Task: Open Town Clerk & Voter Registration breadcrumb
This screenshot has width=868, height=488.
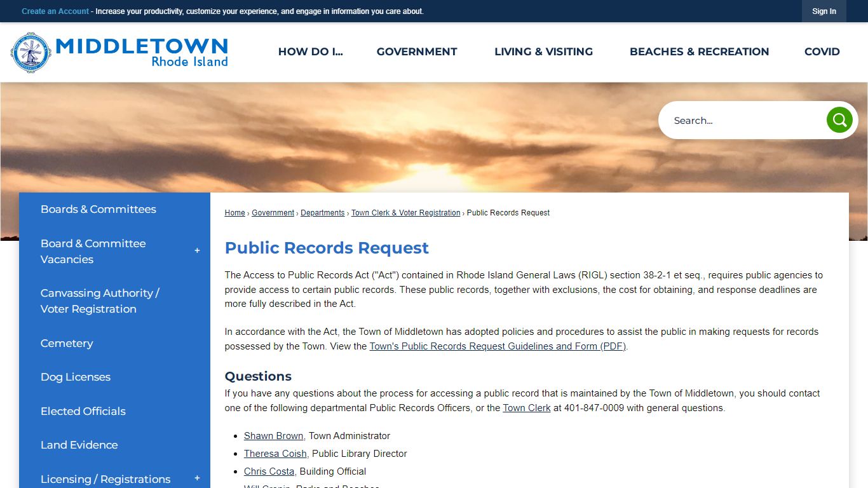Action: tap(405, 213)
